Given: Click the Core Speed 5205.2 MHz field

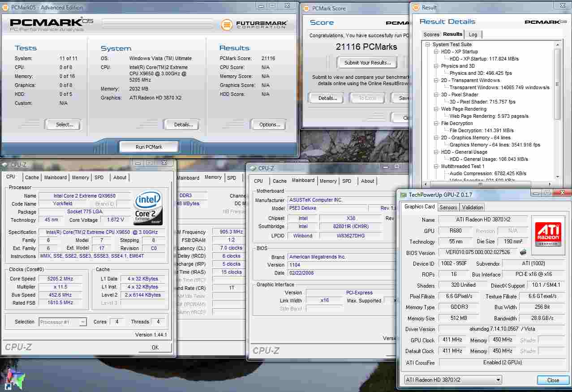Looking at the screenshot, I should [x=60, y=279].
